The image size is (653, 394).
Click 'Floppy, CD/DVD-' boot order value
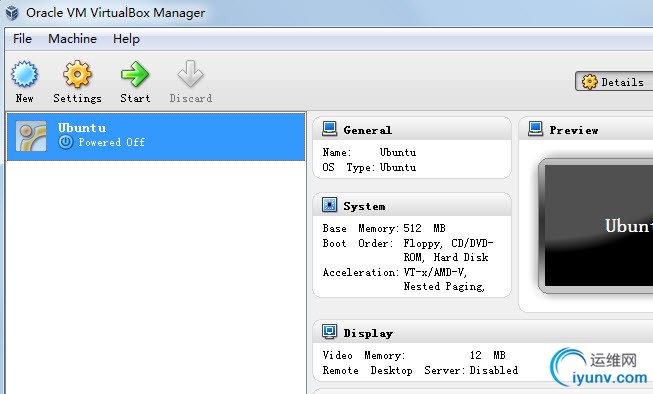click(x=448, y=243)
